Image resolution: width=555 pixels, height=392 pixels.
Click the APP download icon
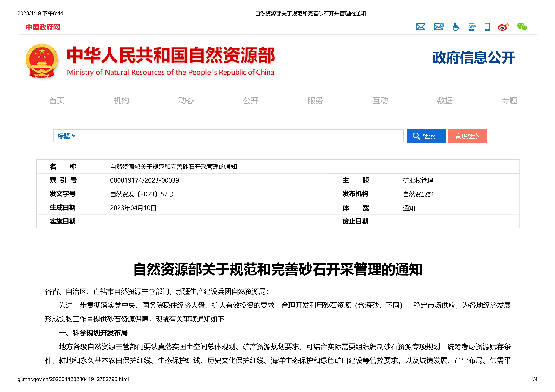(472, 27)
